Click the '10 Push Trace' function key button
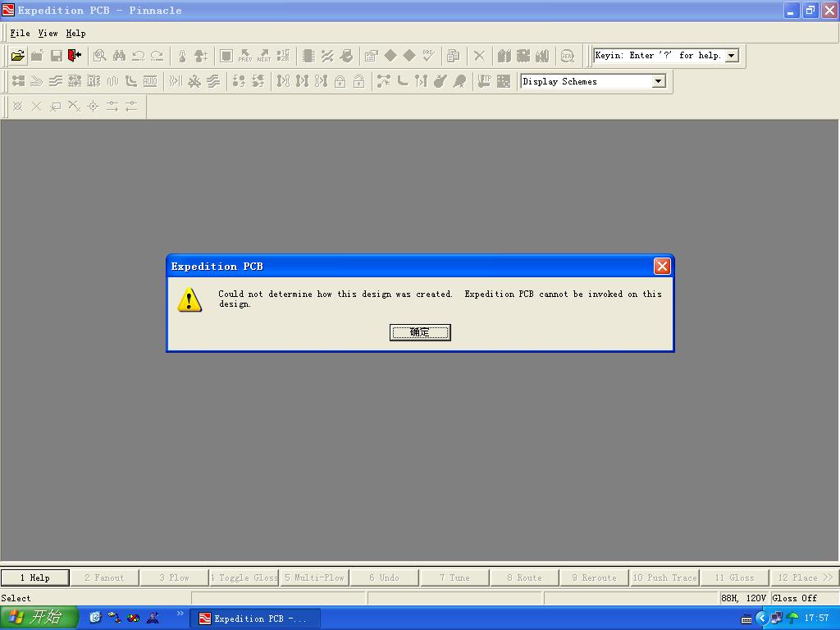This screenshot has width=840, height=630. coord(664,577)
